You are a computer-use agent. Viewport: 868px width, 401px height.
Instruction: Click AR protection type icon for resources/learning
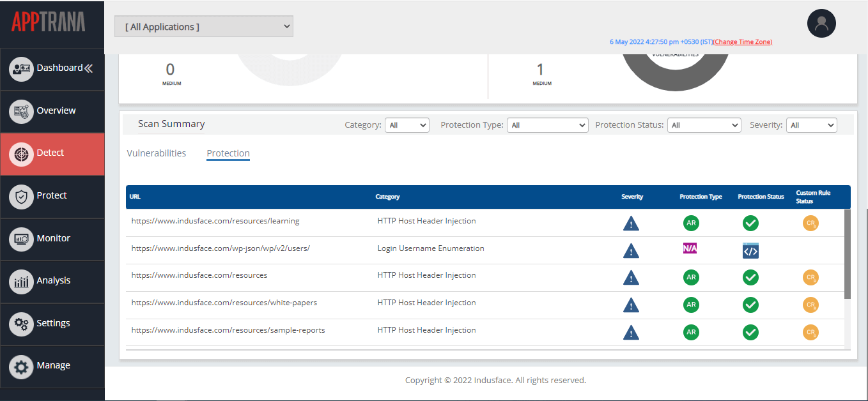click(691, 223)
